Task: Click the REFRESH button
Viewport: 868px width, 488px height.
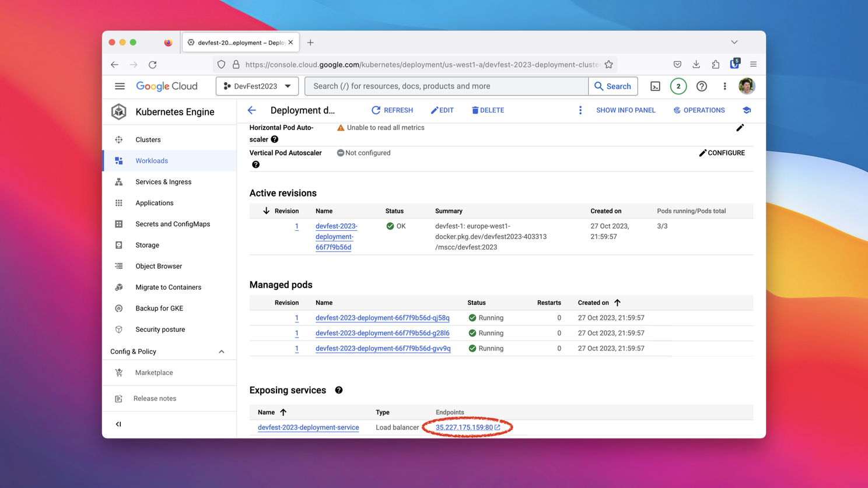Action: tap(392, 110)
